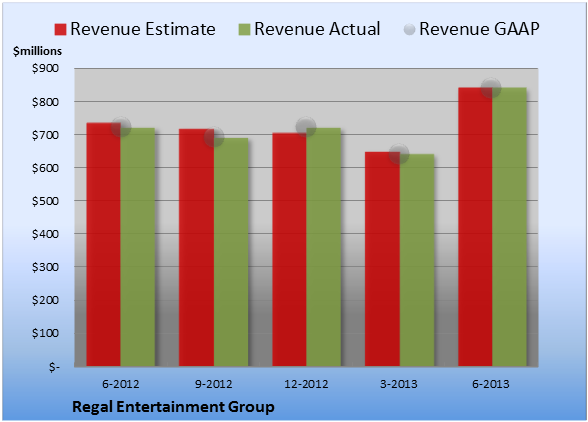
Task: Click the 3-2013 quarter label
Action: tap(399, 384)
